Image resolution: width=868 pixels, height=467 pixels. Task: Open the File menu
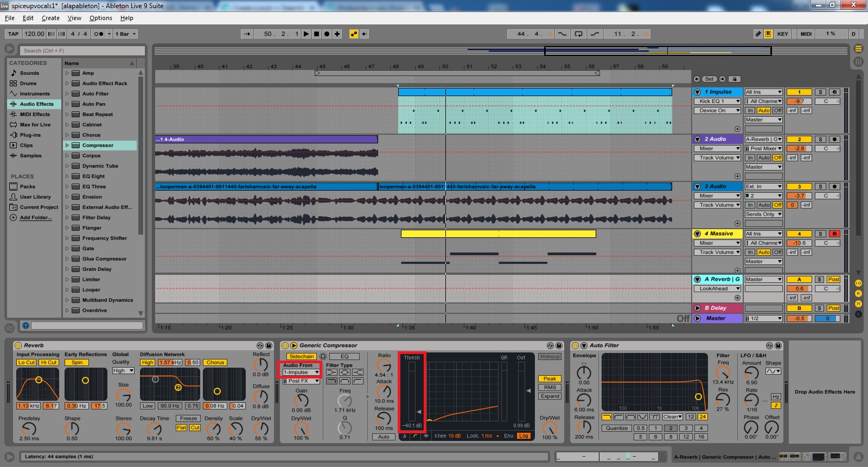[10, 18]
